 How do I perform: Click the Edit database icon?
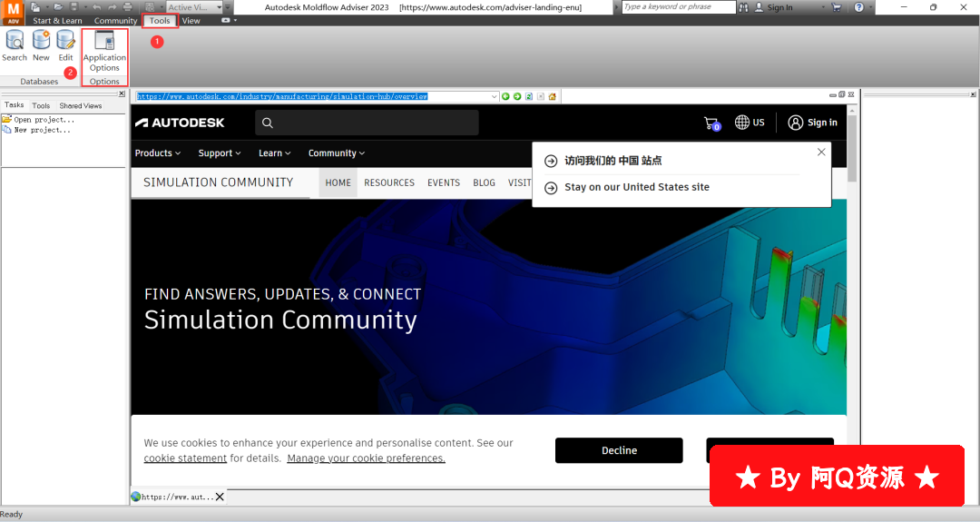[65, 45]
